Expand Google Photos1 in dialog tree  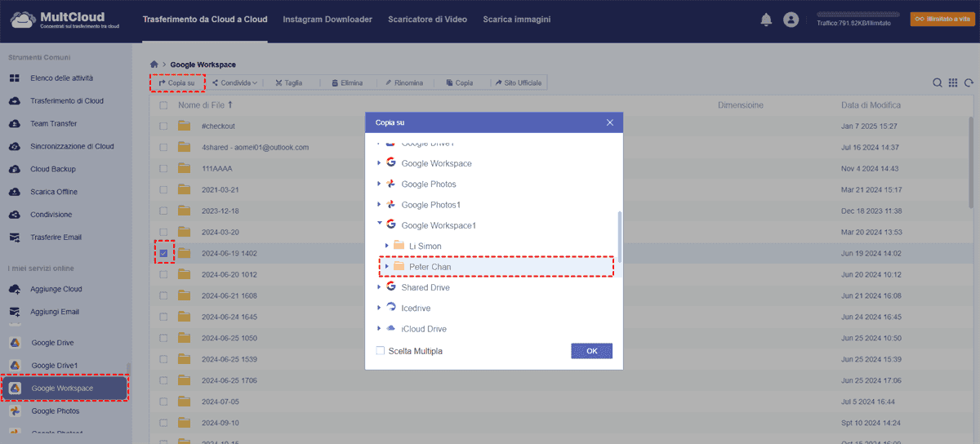coord(379,205)
